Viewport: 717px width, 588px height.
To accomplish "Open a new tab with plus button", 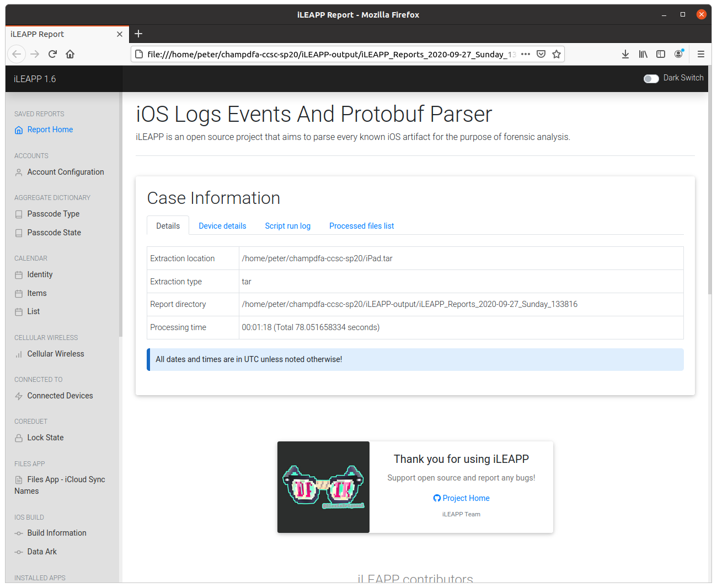I will pyautogui.click(x=138, y=34).
